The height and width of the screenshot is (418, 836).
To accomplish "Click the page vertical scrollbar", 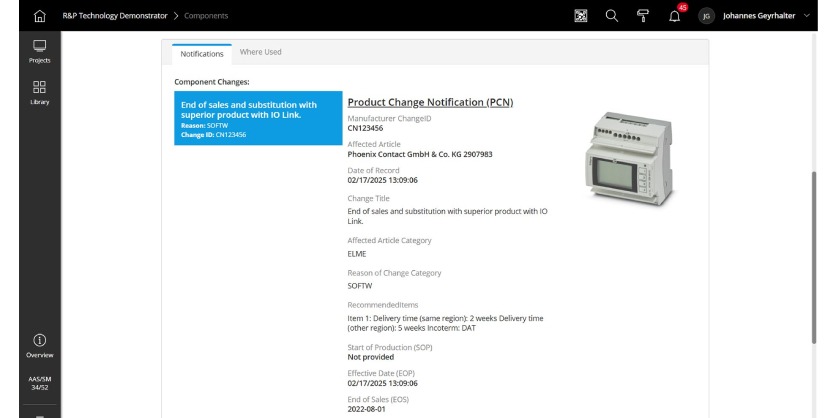I will pos(814,258).
